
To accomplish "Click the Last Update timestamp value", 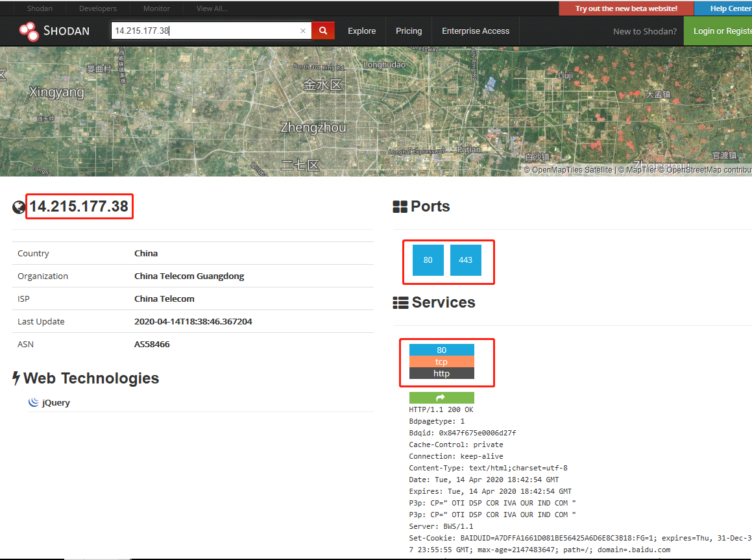I will click(x=193, y=322).
